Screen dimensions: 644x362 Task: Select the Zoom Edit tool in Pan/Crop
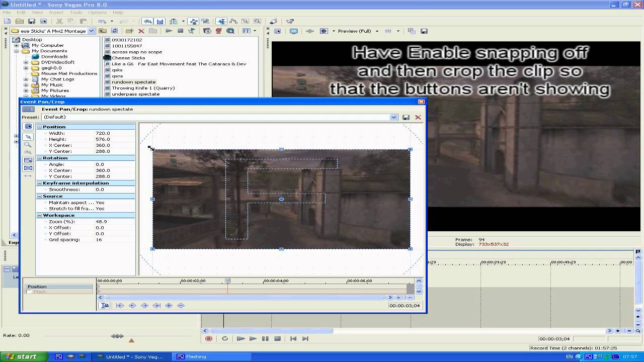click(28, 144)
